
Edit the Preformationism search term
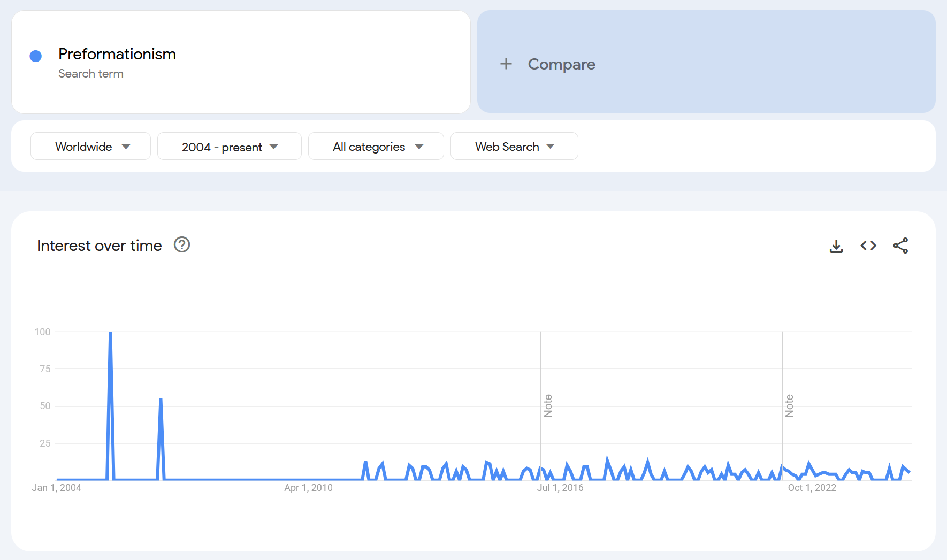[241, 62]
